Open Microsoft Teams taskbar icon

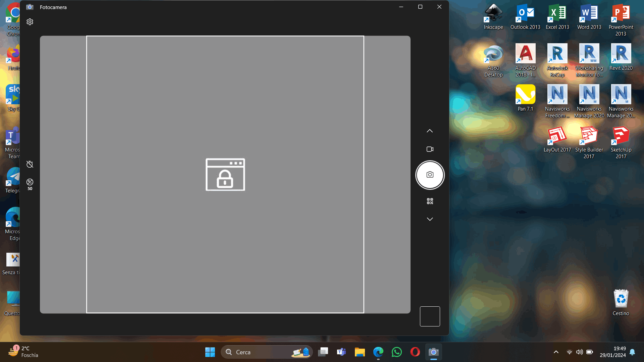(x=341, y=352)
